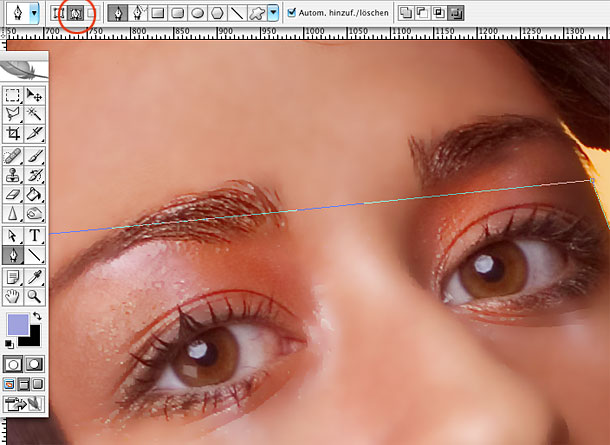Select the Move tool
The height and width of the screenshot is (445, 610).
click(x=35, y=96)
